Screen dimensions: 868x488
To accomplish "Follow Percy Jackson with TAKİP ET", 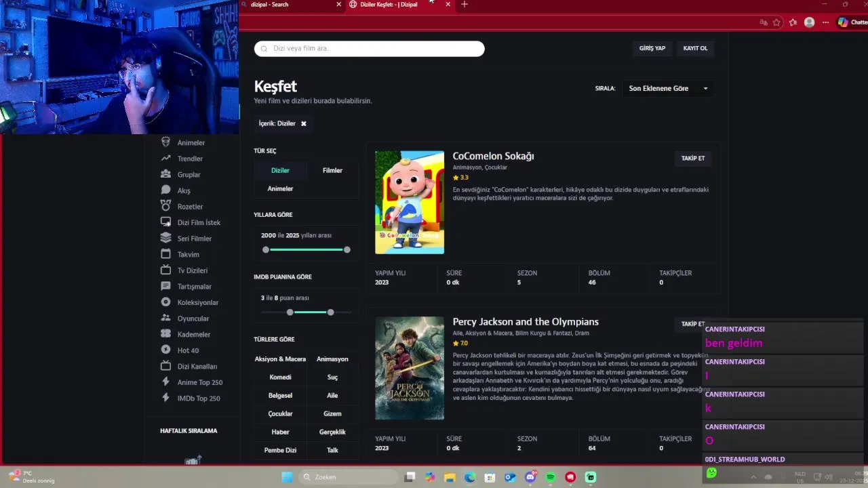I will [x=693, y=324].
